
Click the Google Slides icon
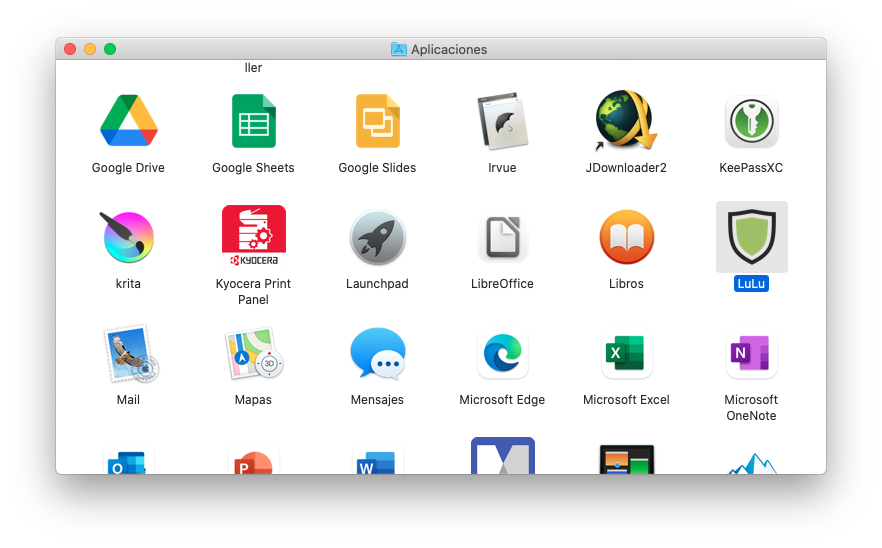click(x=377, y=121)
